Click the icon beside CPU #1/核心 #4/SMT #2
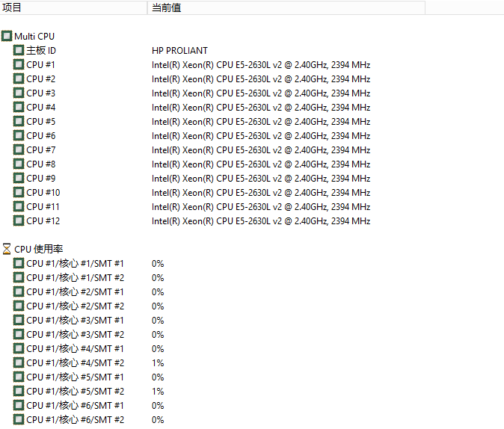This screenshot has height=429, width=504. click(19, 363)
